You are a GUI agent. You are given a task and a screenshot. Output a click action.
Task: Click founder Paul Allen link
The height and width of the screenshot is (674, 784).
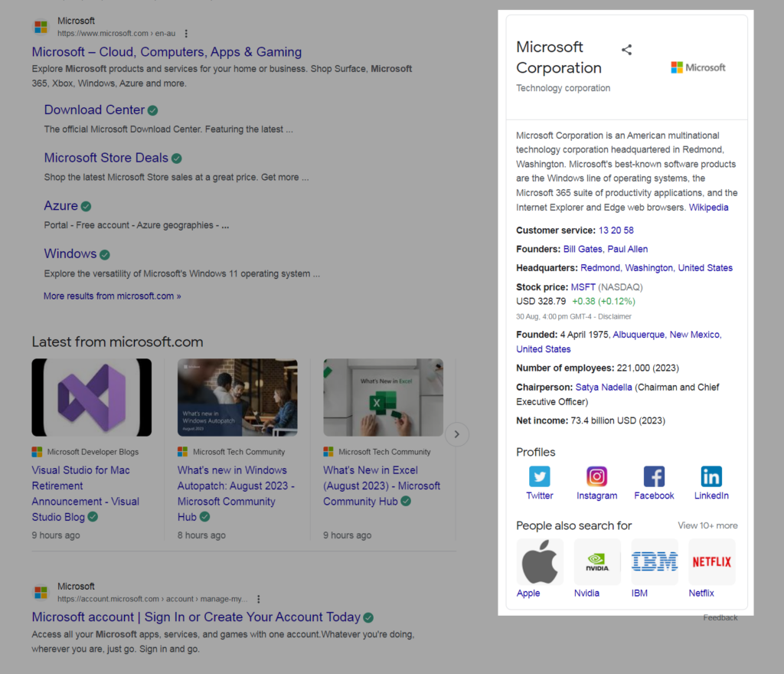(628, 249)
